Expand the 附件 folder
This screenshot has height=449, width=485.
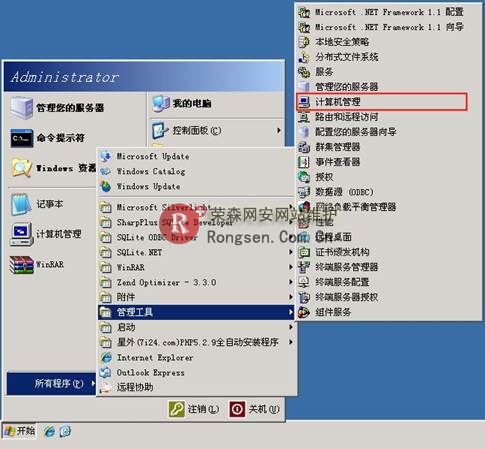click(x=196, y=297)
